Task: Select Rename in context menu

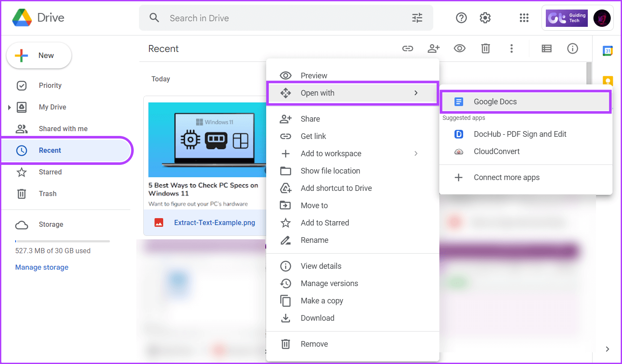Action: (353, 240)
